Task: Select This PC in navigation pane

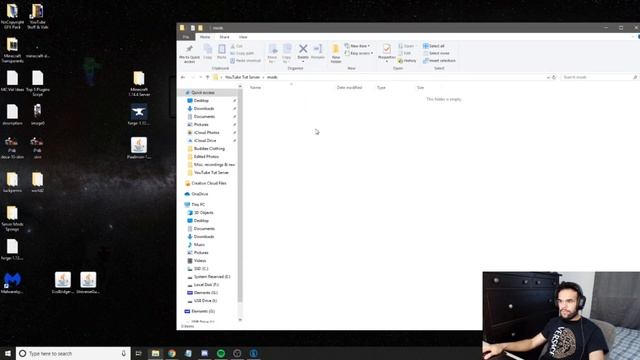Action: [198, 204]
